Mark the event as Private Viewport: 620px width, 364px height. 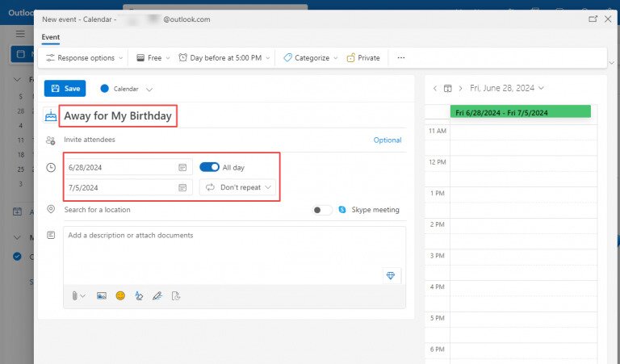tap(363, 58)
